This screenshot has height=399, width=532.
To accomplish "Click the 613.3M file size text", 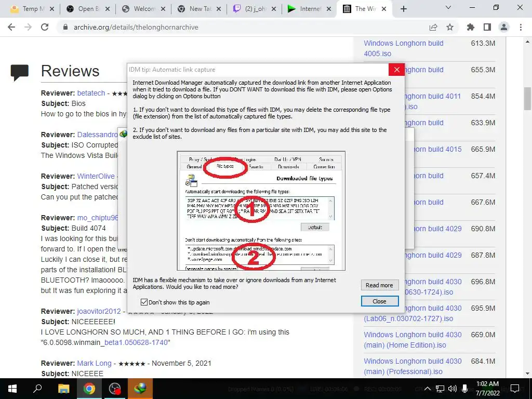I will click(x=483, y=43).
